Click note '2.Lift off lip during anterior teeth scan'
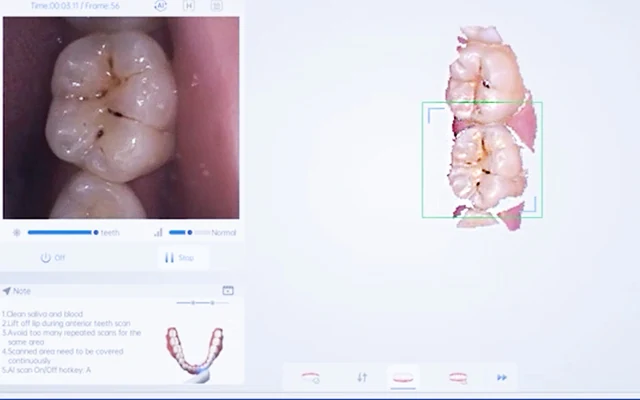Image resolution: width=640 pixels, height=400 pixels. [66, 323]
